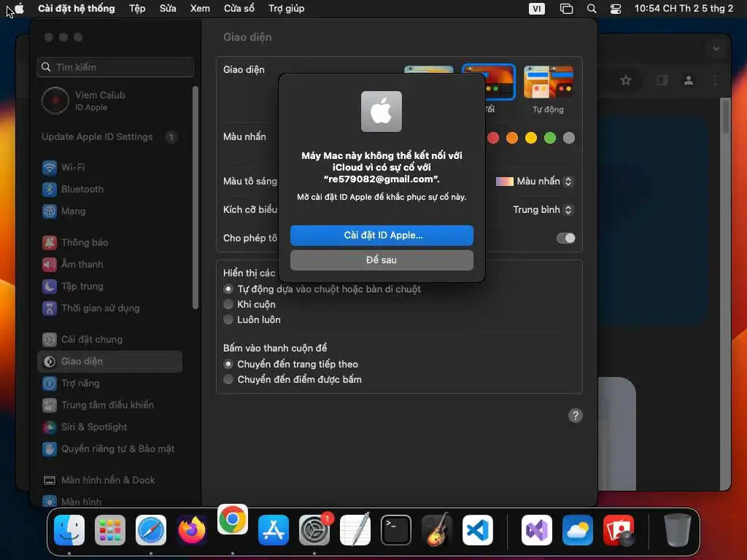Open Firefox from the Dock
The width and height of the screenshot is (747, 560).
click(192, 530)
